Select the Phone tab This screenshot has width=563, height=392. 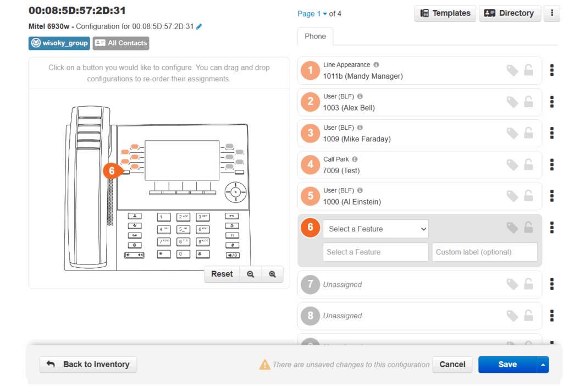coord(315,36)
